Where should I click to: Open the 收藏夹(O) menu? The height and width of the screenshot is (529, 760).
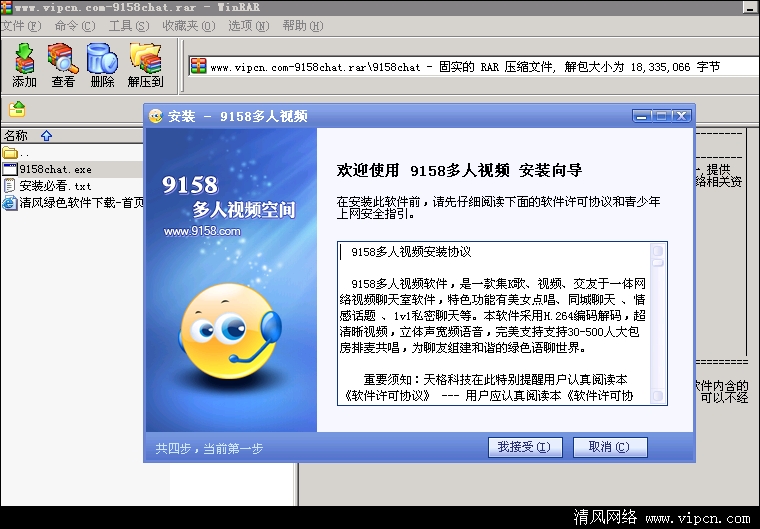pyautogui.click(x=189, y=26)
